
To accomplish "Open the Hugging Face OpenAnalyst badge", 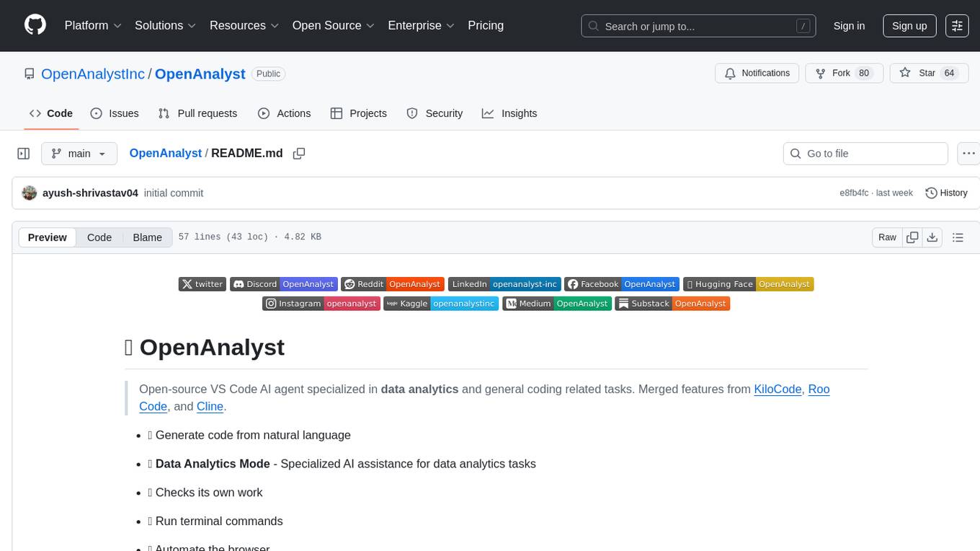I will click(748, 284).
